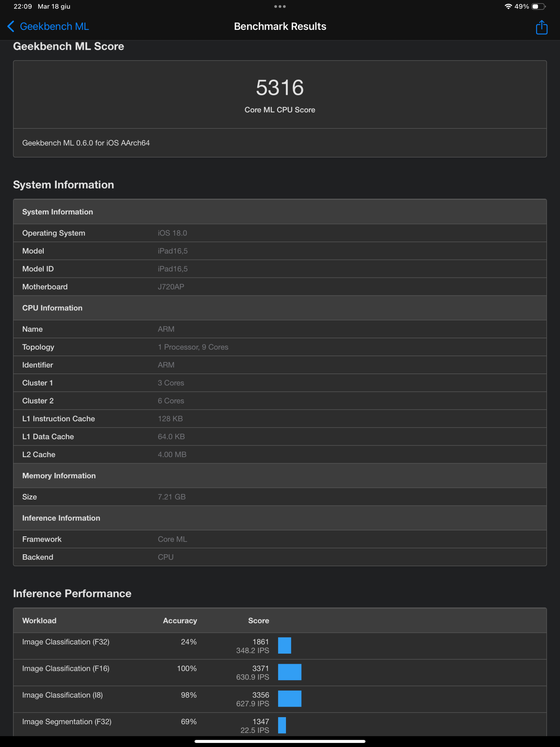Tap Image Classification (F16) workload
560x747 pixels.
pos(66,669)
